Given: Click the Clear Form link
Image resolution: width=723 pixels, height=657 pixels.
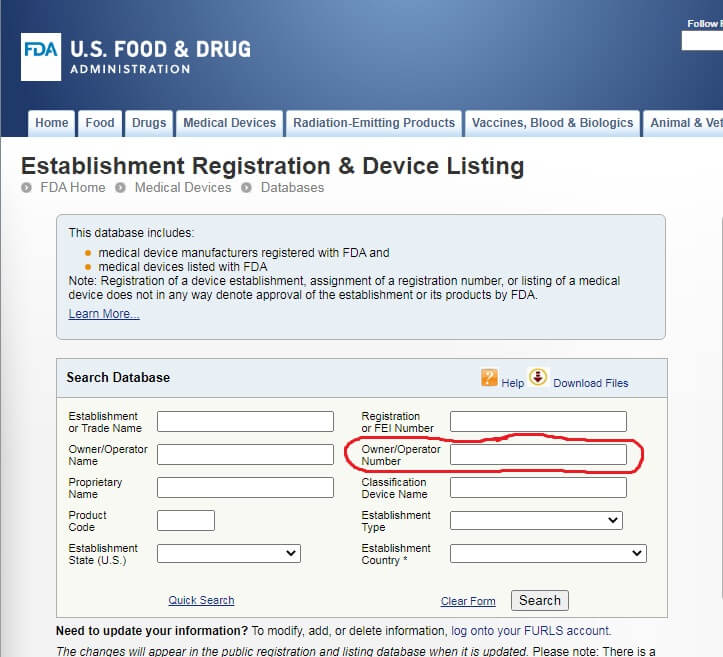Looking at the screenshot, I should 468,601.
